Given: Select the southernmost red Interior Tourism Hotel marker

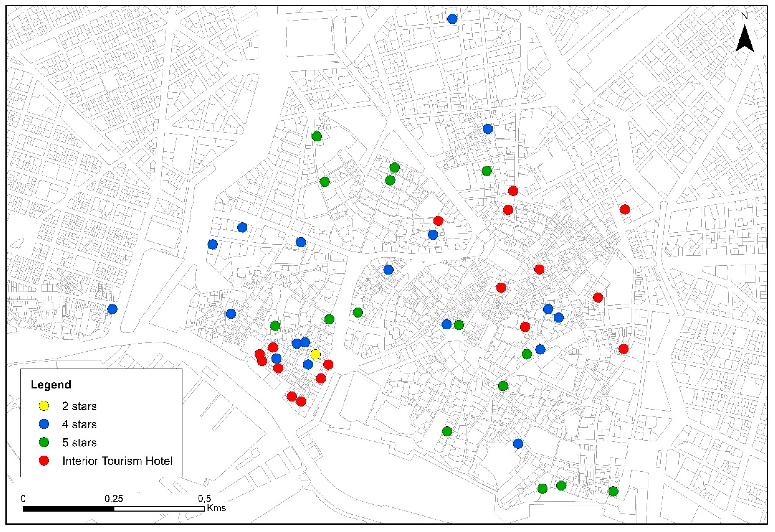Looking at the screenshot, I should 301,401.
